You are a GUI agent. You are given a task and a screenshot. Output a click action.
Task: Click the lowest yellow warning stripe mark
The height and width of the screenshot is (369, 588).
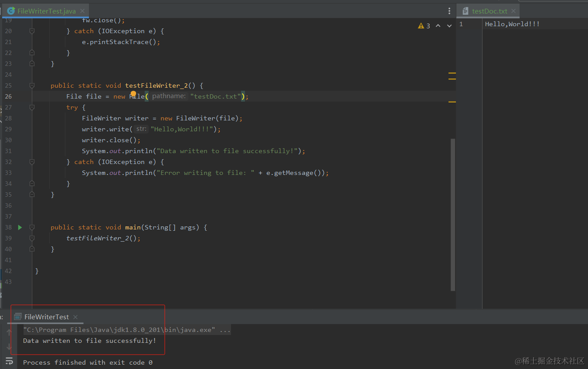click(x=452, y=102)
